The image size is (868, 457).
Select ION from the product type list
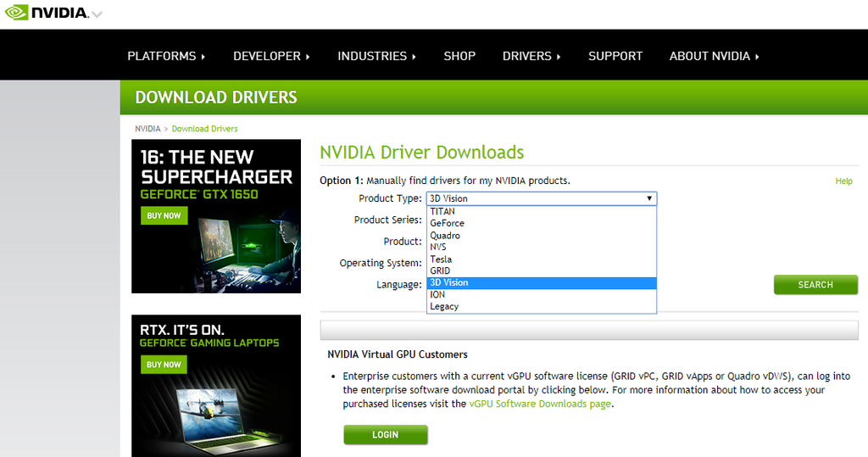coord(542,295)
